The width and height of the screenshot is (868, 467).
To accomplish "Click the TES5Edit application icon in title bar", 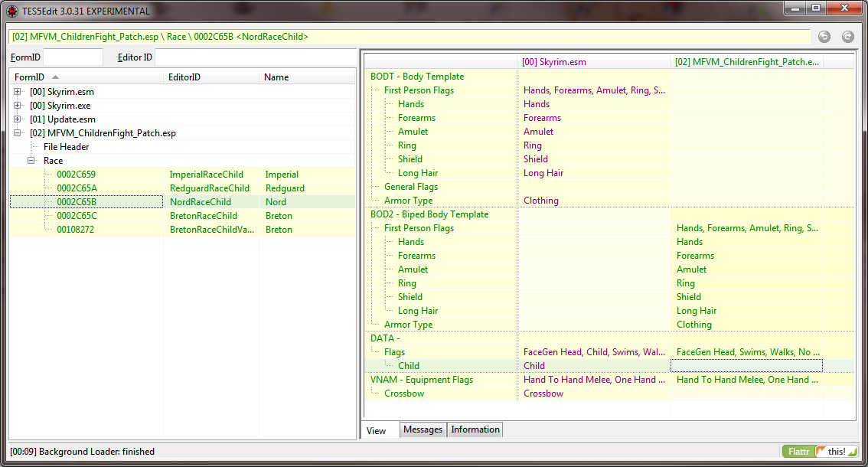I will [12, 11].
